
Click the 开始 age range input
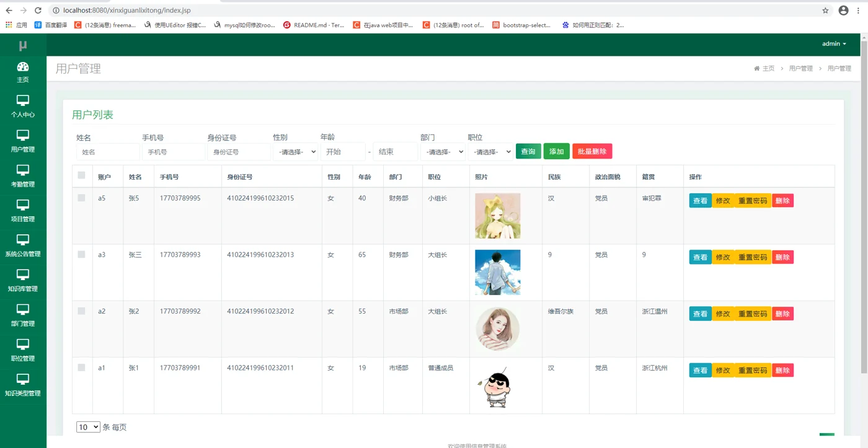pos(343,152)
